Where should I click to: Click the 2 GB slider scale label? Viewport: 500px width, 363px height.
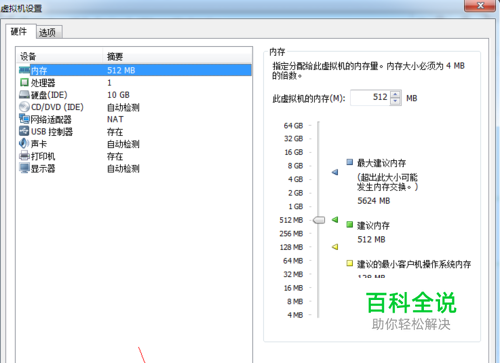coord(295,193)
